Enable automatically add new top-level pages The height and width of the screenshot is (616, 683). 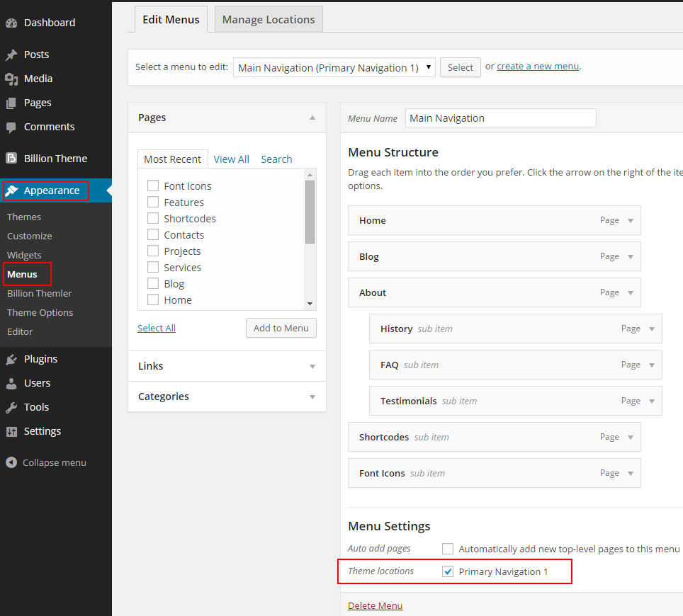448,549
